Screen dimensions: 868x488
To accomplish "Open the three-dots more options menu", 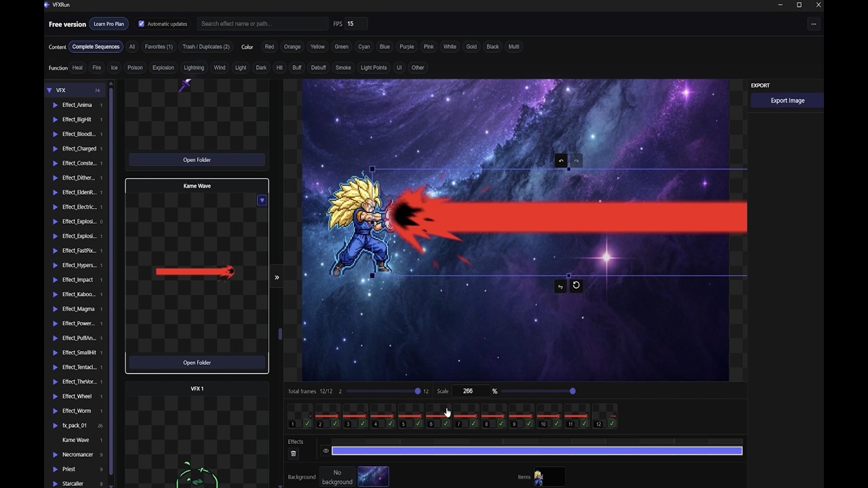I will pyautogui.click(x=814, y=24).
